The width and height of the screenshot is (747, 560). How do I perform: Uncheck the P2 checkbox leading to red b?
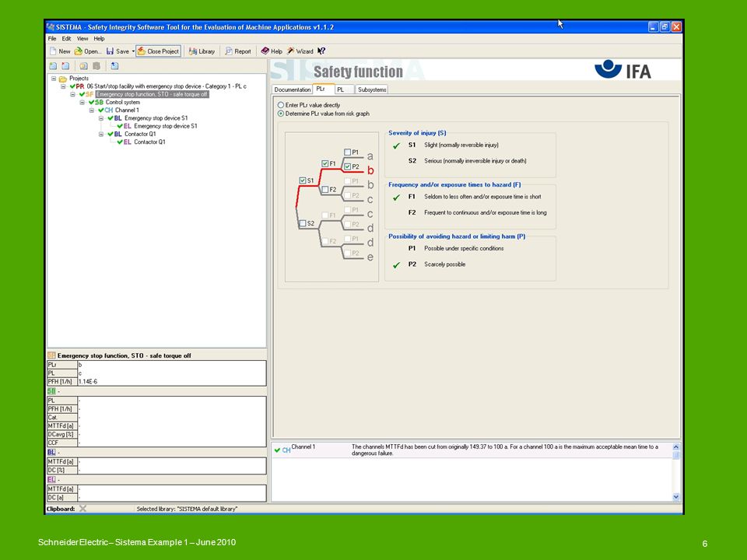click(347, 166)
